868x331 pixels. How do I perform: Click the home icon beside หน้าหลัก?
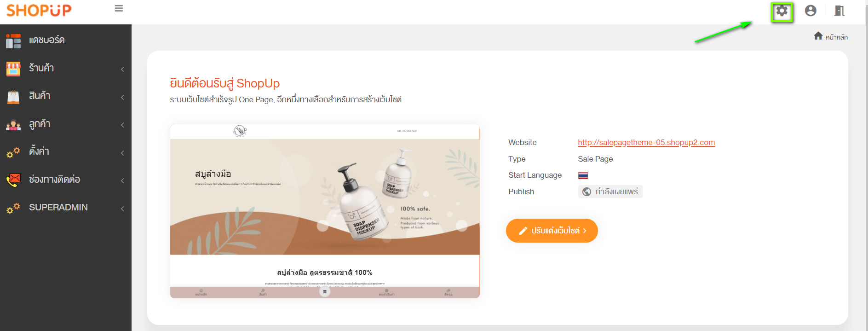point(818,36)
